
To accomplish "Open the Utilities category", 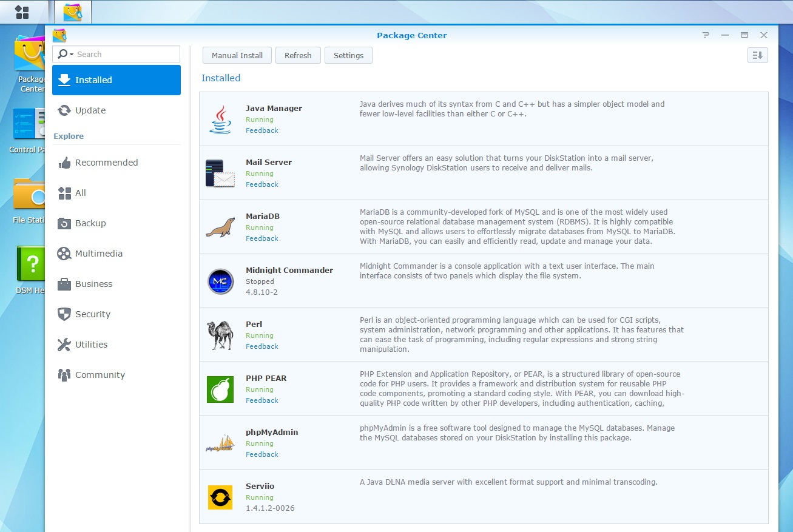I will tap(116, 345).
